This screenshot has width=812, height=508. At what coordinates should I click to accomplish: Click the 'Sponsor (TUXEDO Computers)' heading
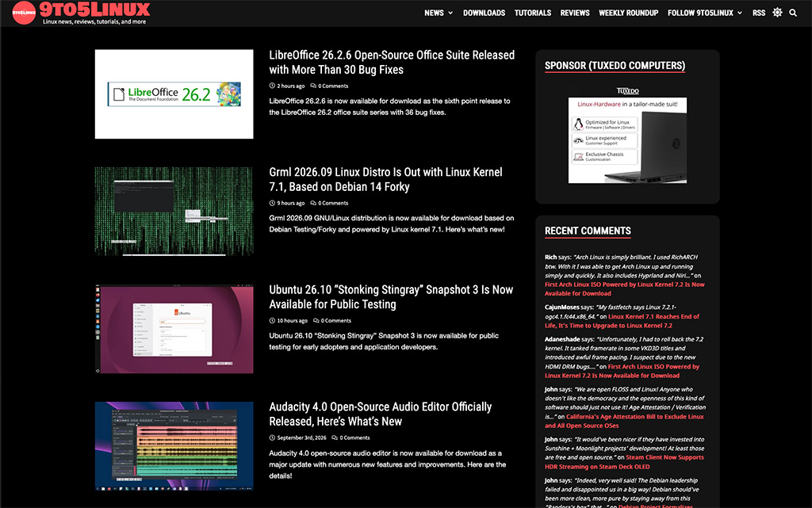pyautogui.click(x=615, y=66)
